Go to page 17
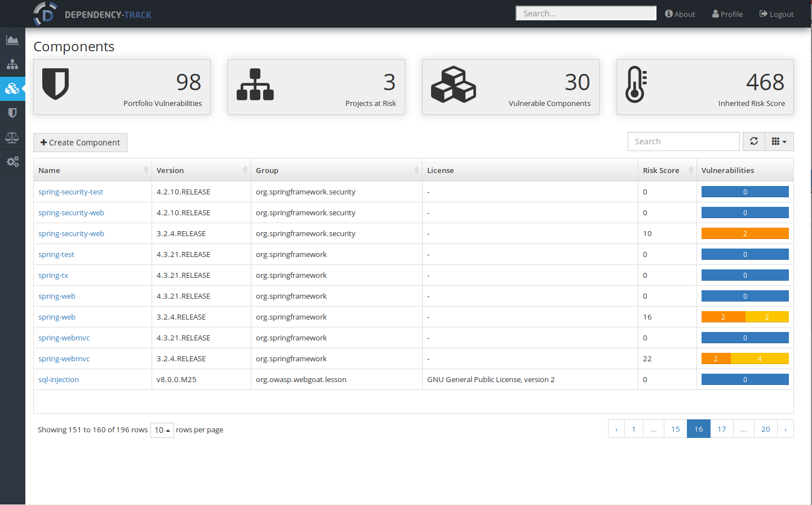 pos(722,429)
